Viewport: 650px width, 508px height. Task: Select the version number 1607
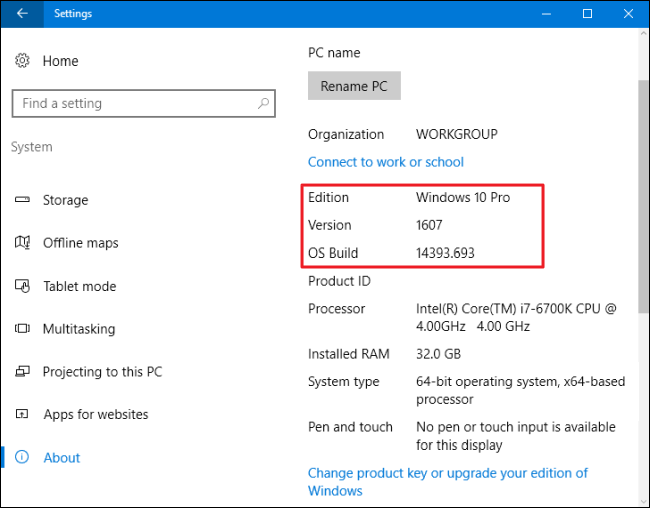tap(429, 225)
